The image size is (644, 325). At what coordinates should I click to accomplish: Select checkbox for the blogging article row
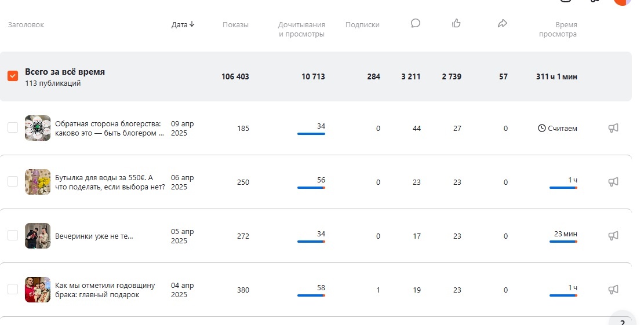13,128
